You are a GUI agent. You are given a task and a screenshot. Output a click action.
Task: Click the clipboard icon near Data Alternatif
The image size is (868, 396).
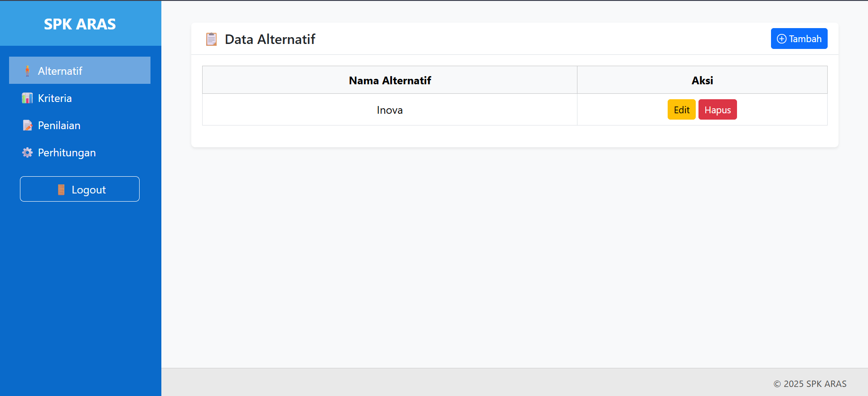pos(211,39)
